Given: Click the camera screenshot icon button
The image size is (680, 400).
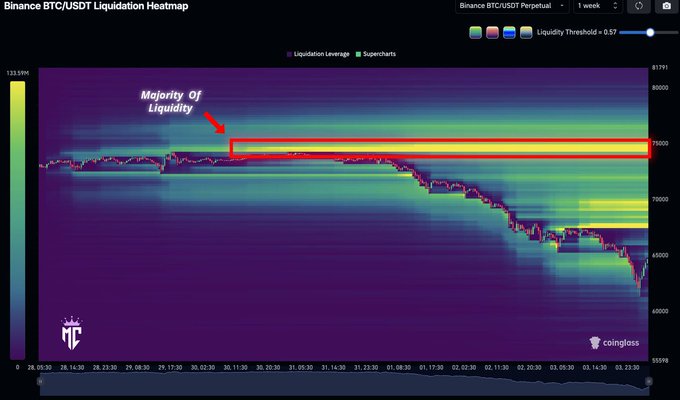Looking at the screenshot, I should click(x=667, y=6).
